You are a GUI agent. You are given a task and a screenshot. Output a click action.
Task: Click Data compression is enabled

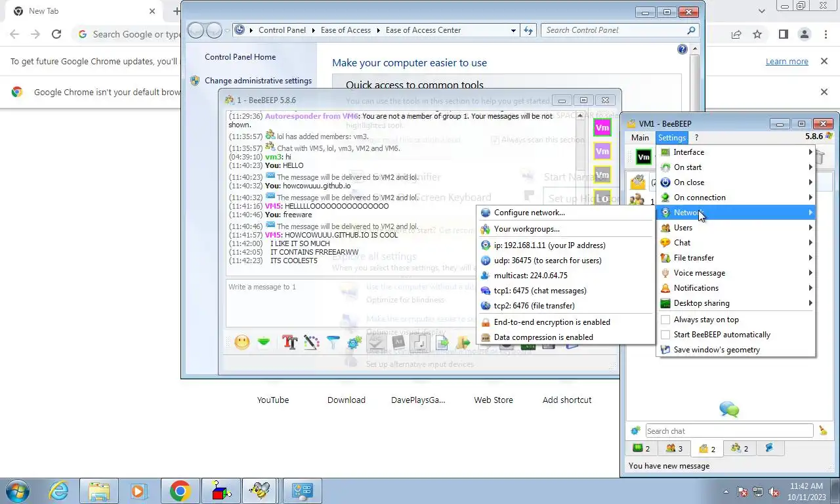[x=566, y=337]
